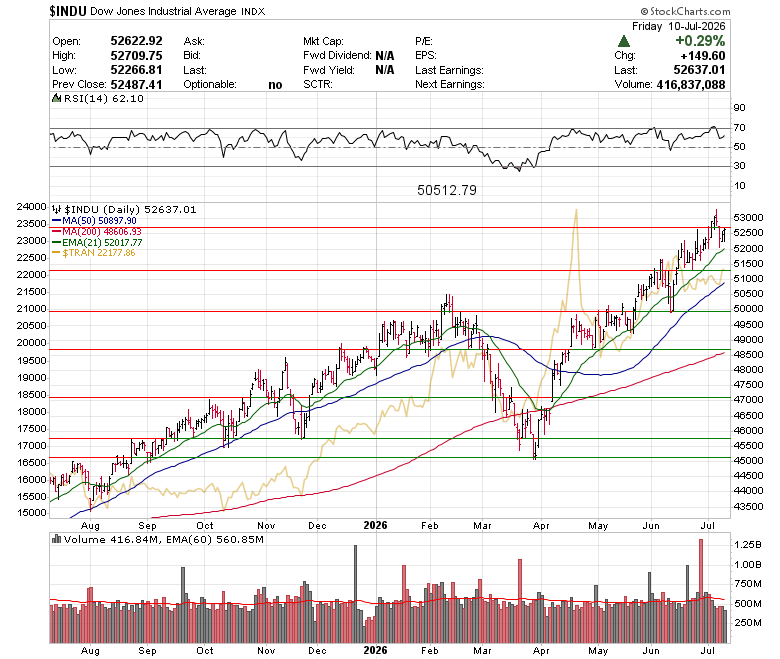
Task: Click the RSI(14) indicator panel icon
Action: click(x=57, y=98)
